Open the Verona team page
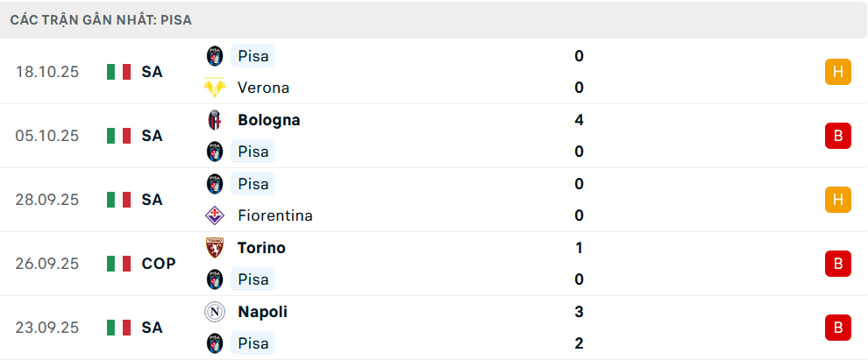868x360 pixels. coord(263,88)
